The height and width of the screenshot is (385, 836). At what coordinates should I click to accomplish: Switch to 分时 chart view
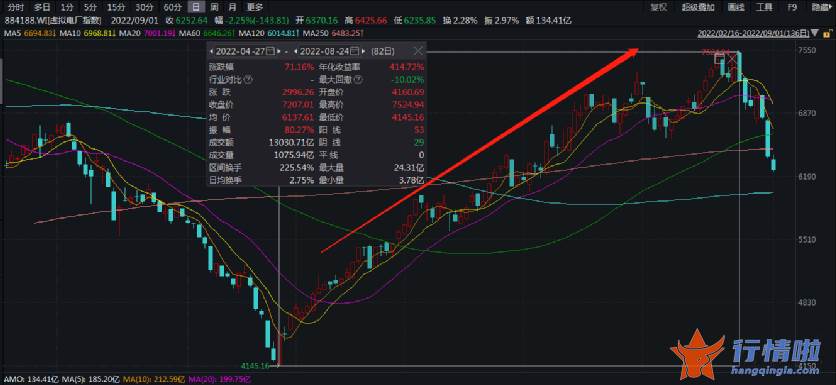[16, 7]
